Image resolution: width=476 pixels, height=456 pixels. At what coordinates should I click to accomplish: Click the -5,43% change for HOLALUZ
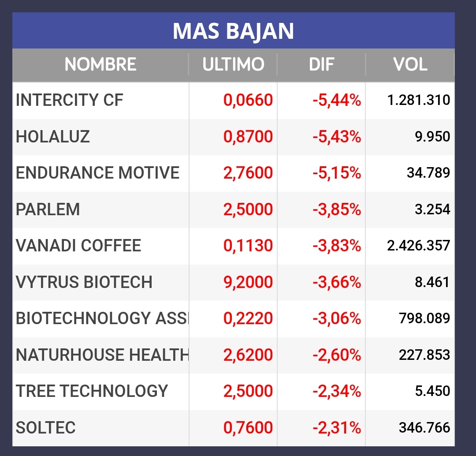click(x=337, y=137)
